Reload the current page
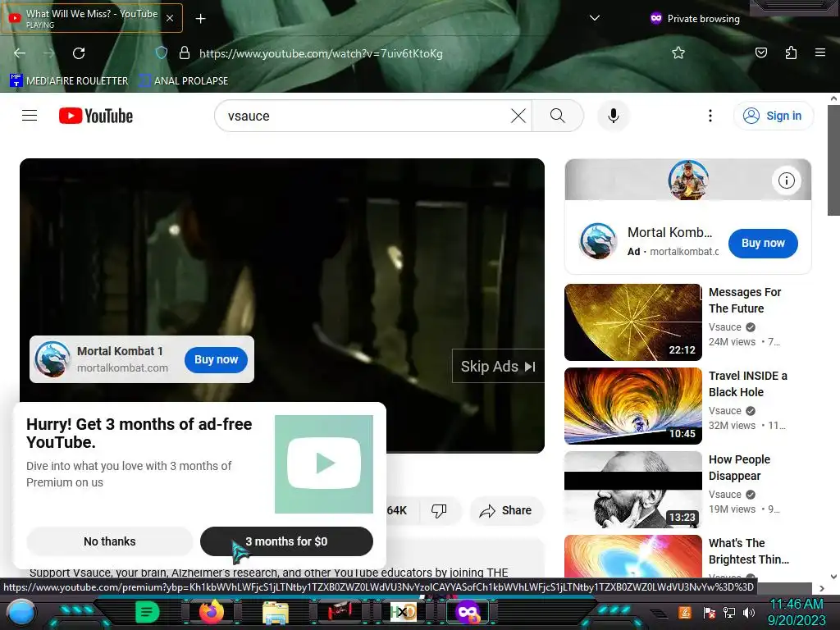 point(79,53)
